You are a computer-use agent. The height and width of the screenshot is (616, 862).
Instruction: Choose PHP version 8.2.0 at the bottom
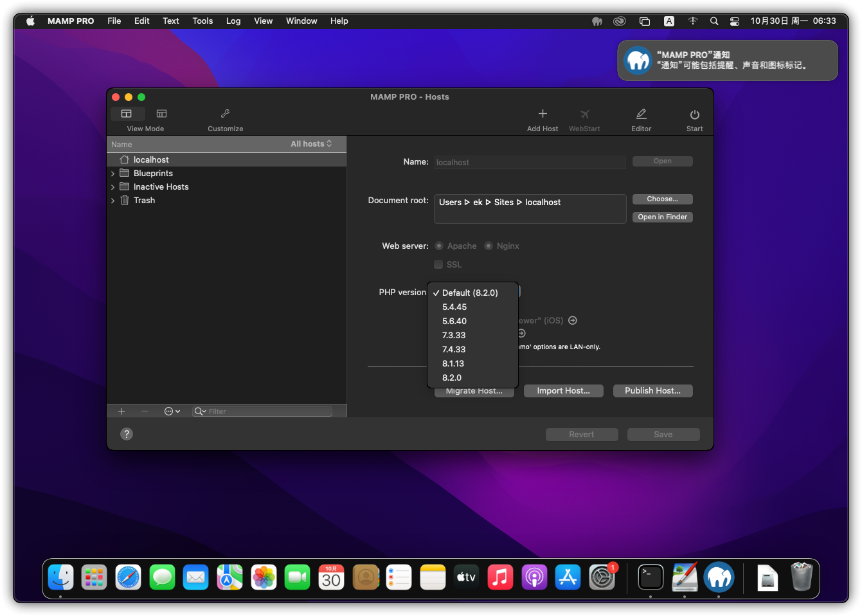tap(472, 377)
